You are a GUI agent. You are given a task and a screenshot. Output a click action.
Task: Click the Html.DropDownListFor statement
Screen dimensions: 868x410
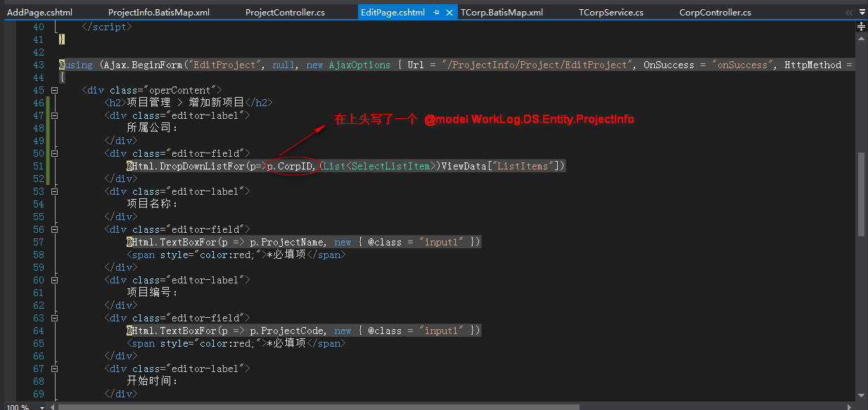coord(346,166)
